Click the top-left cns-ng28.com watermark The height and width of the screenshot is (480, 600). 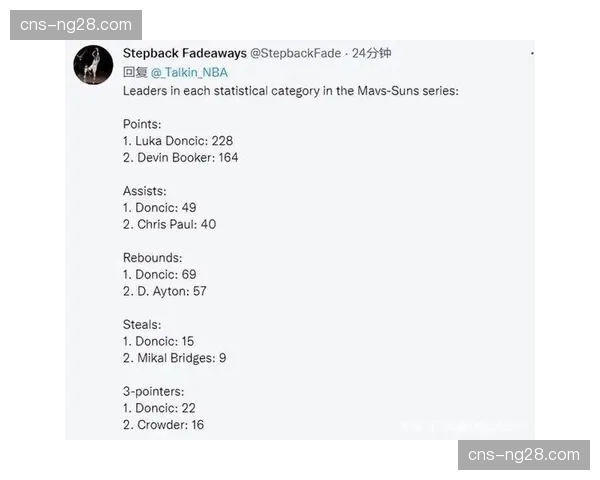[x=76, y=24]
